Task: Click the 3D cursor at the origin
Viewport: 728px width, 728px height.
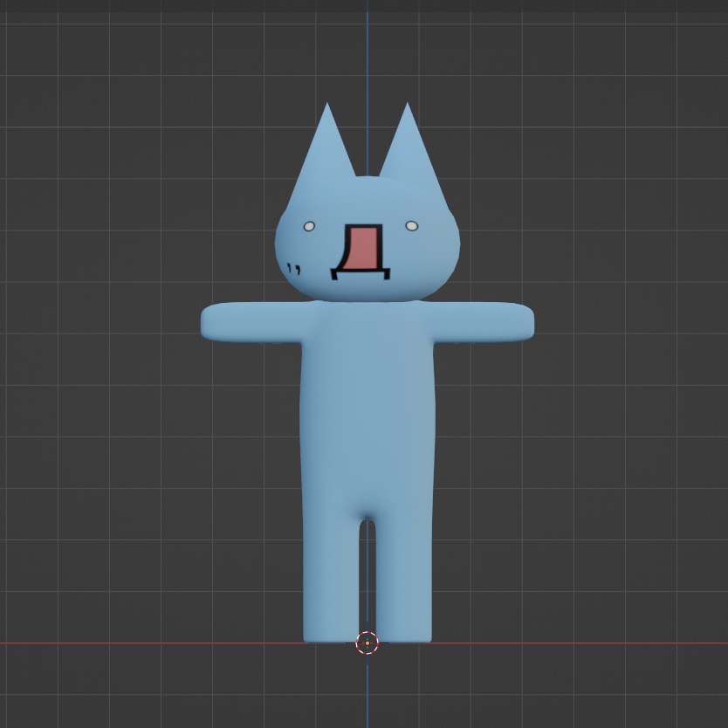Action: 367,643
